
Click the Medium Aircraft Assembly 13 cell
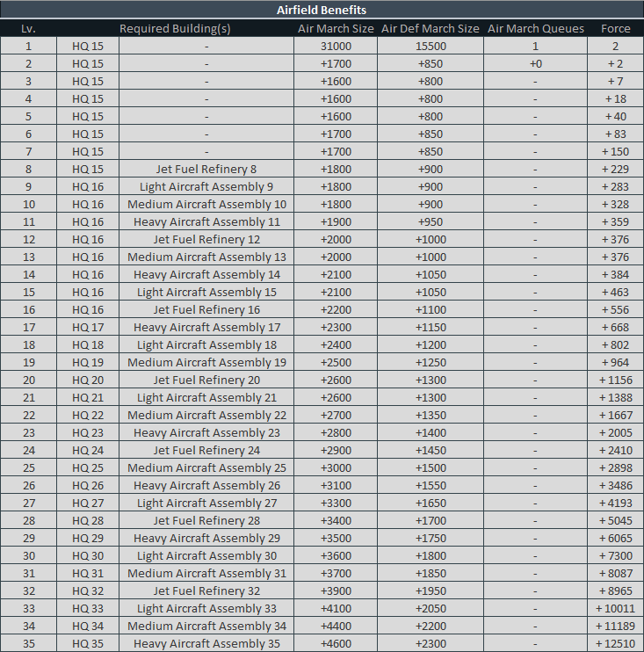[x=206, y=257]
